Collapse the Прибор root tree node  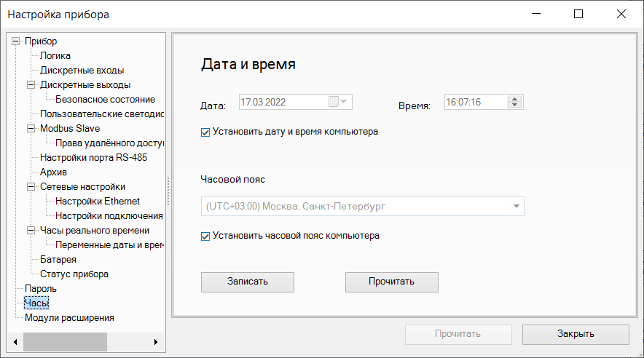[16, 41]
